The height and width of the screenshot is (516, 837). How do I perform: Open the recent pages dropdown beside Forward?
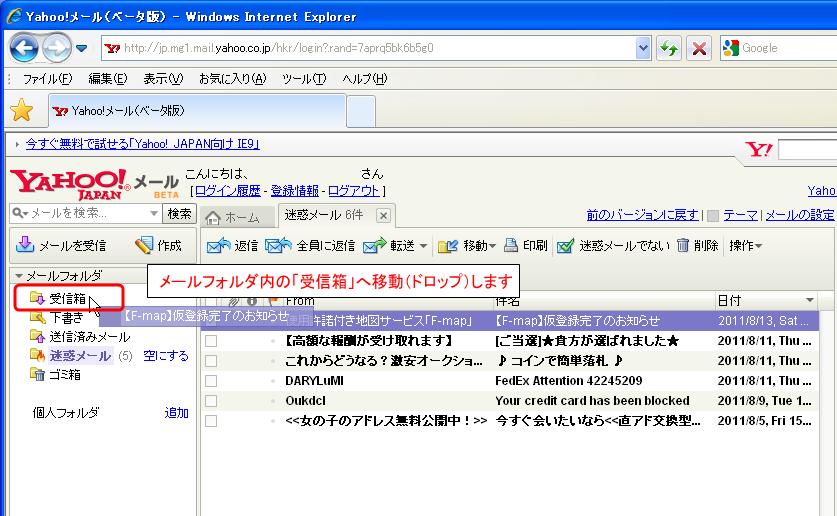81,48
